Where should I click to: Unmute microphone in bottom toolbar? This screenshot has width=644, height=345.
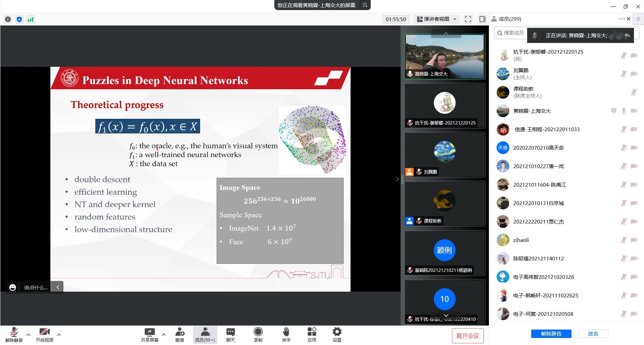point(14,332)
